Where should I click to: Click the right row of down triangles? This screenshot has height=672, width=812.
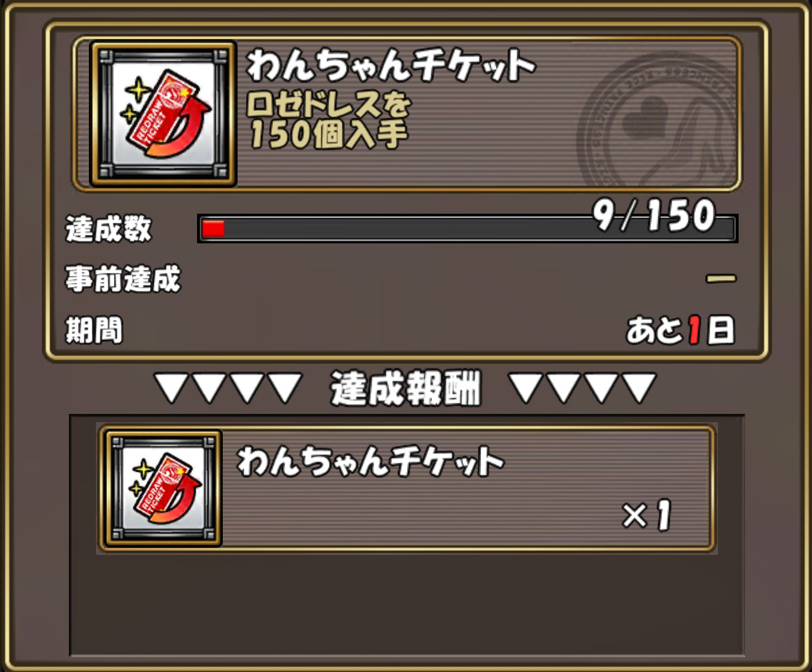coord(582,388)
